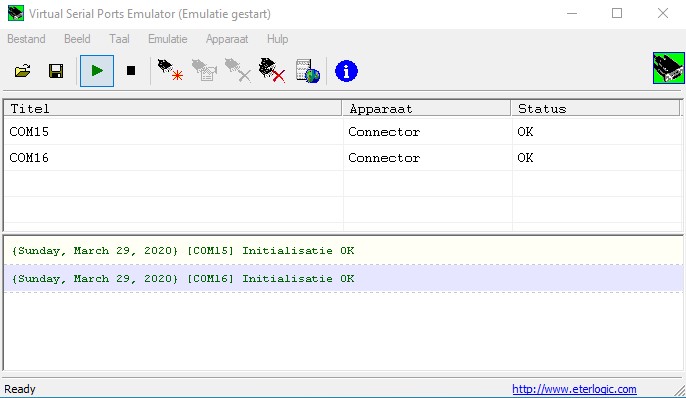The height and width of the screenshot is (398, 686).
Task: Select the COM15 row title
Action: click(x=29, y=132)
